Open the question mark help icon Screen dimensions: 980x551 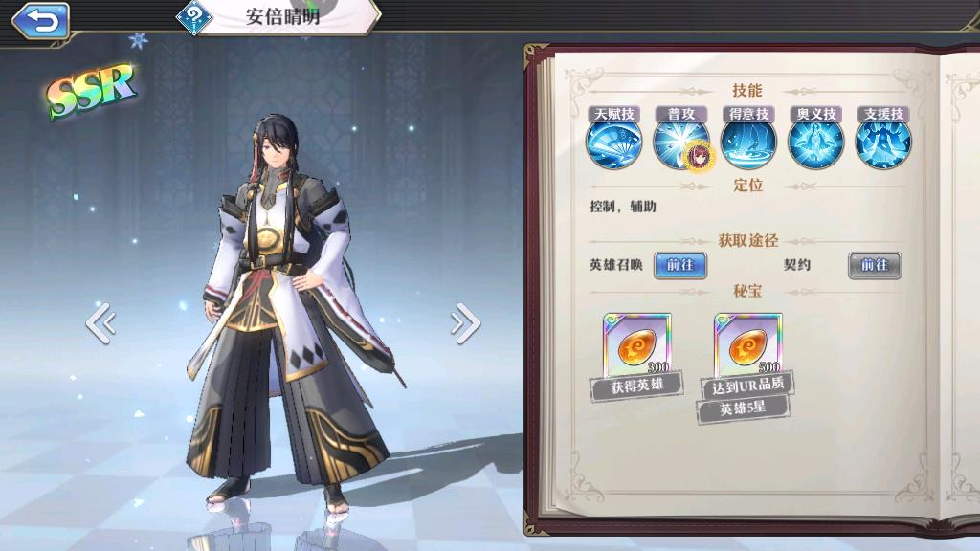click(193, 17)
